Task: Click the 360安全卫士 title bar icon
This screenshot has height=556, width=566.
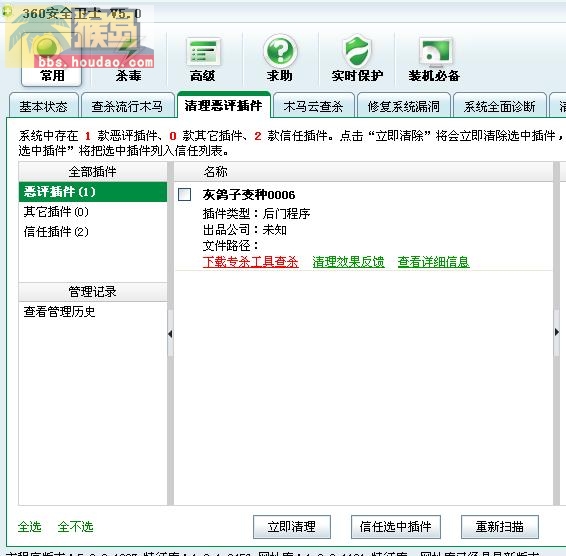Action: click(x=7, y=12)
